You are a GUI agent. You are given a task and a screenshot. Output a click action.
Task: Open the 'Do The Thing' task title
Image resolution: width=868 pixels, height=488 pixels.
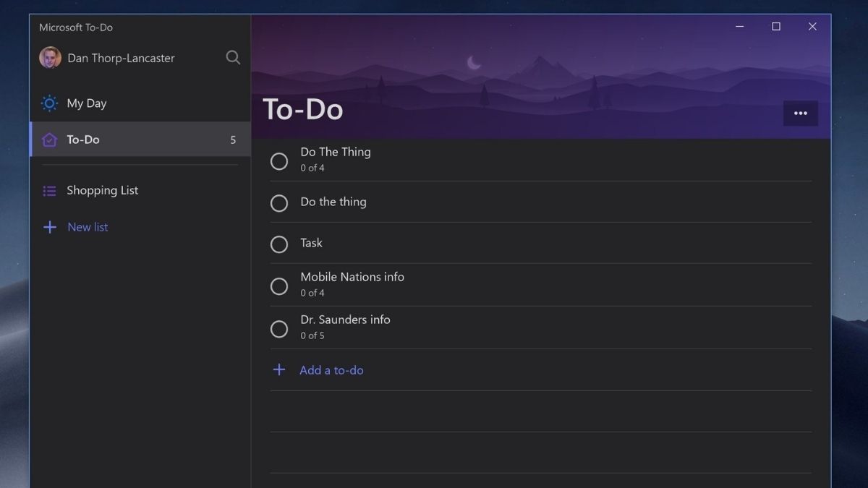(336, 152)
